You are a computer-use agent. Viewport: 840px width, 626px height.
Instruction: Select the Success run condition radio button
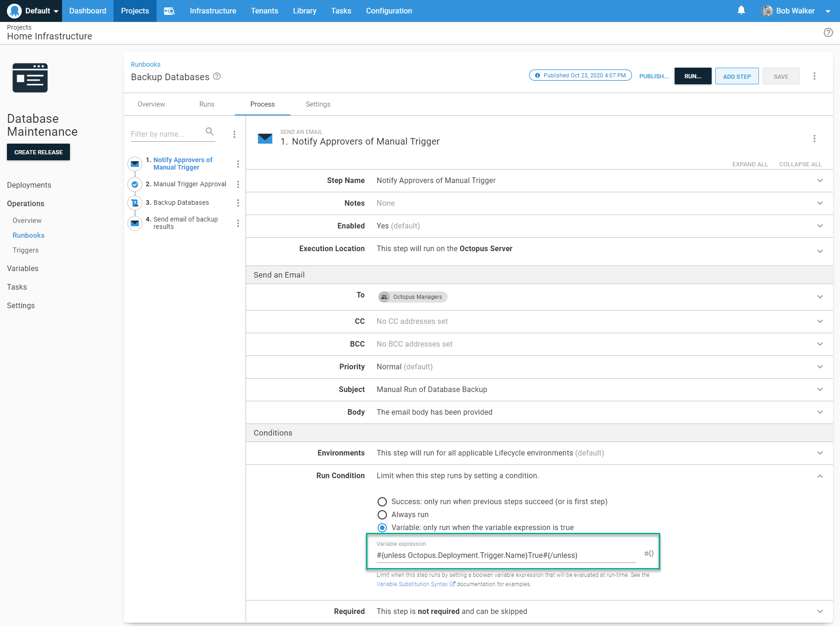click(382, 502)
